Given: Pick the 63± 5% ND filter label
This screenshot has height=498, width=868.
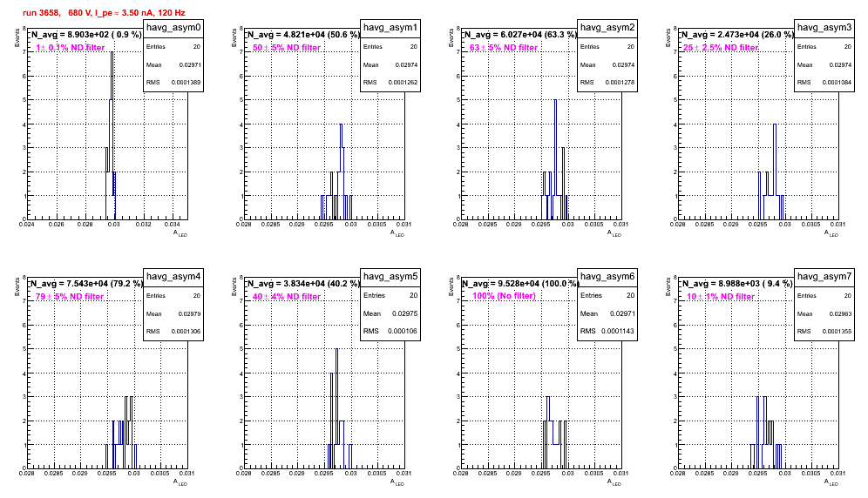Looking at the screenshot, I should pyautogui.click(x=504, y=48).
